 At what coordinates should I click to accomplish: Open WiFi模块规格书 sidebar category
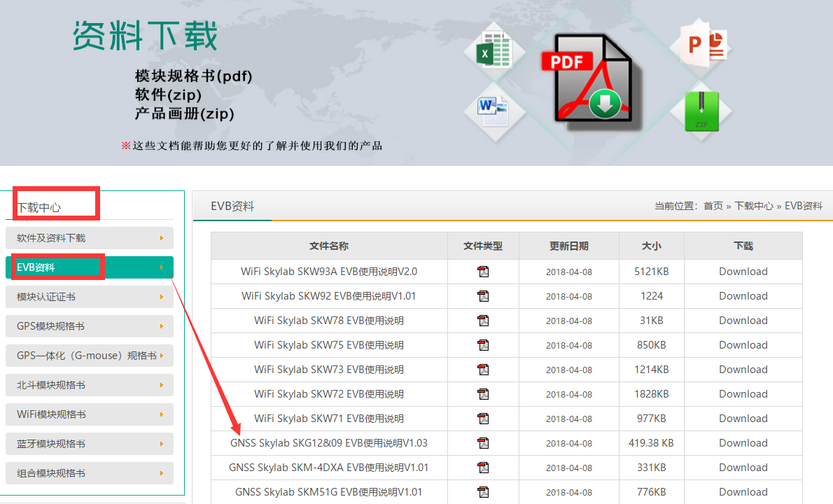[52, 414]
